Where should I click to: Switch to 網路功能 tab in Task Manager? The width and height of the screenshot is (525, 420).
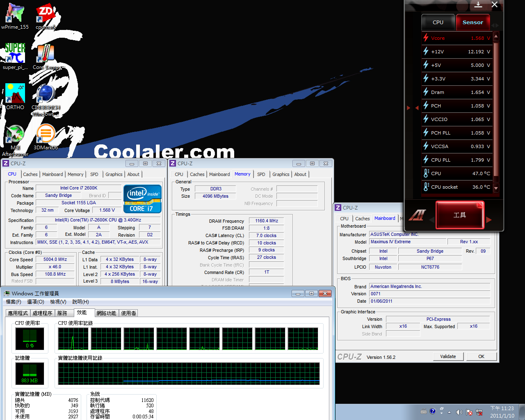pyautogui.click(x=107, y=313)
